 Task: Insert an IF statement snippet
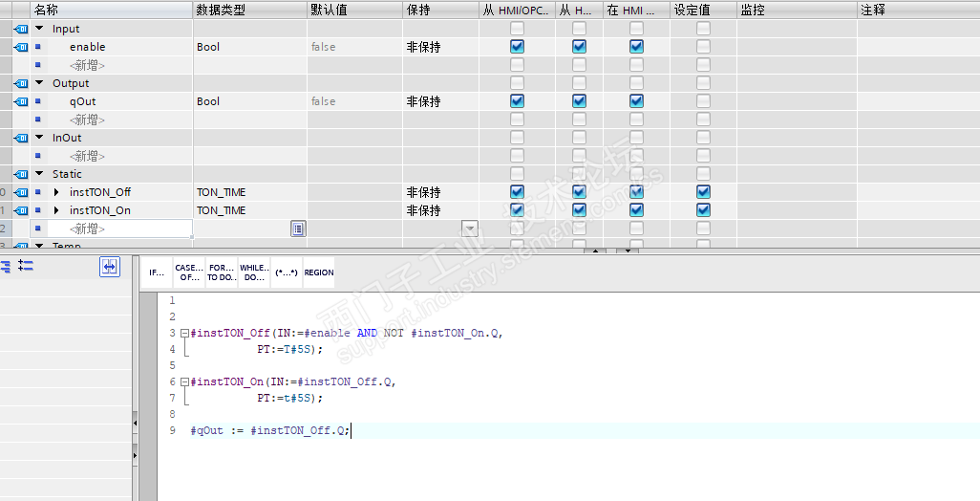[x=157, y=272]
